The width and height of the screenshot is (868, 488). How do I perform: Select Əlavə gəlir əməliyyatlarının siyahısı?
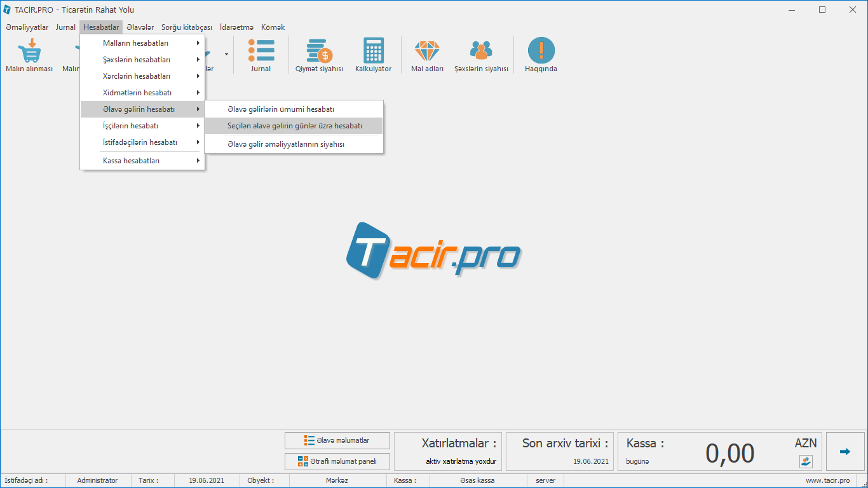pos(285,144)
